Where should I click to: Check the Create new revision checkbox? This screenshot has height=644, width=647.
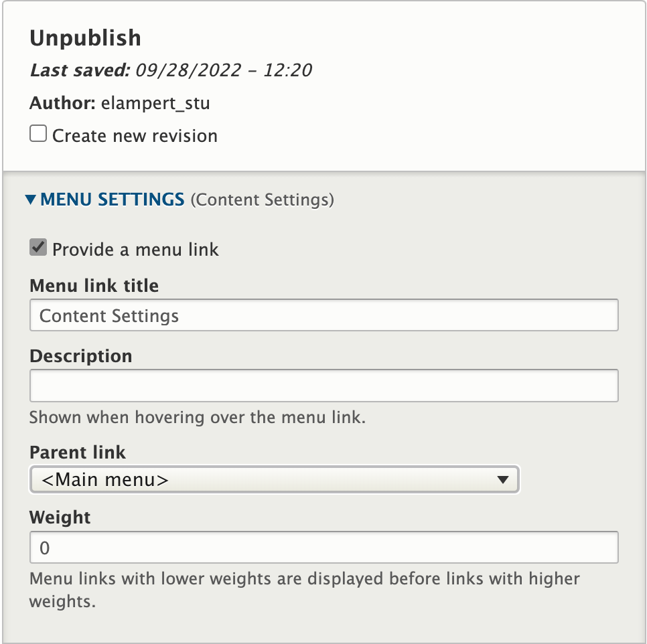tap(38, 133)
